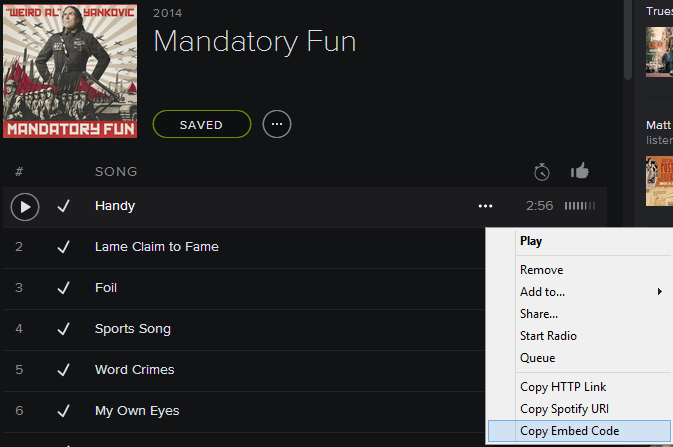Click the duration clock column icon
673x447 pixels.
[542, 172]
